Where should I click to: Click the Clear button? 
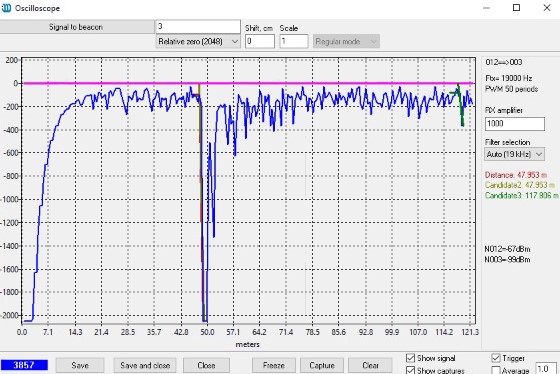click(x=370, y=365)
